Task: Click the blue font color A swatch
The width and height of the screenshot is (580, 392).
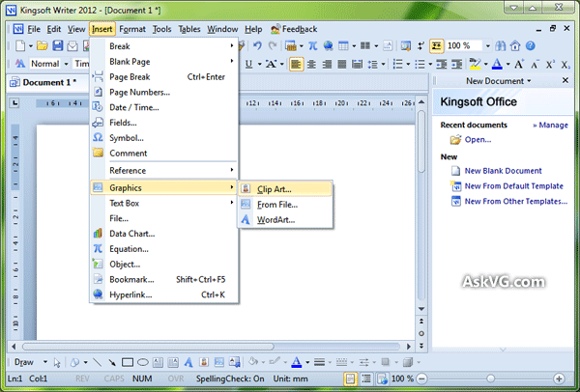Action: [498, 65]
